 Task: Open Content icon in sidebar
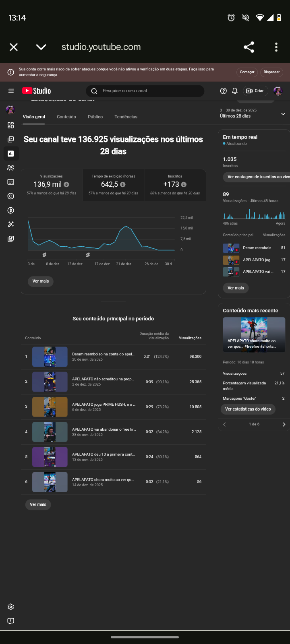11,139
